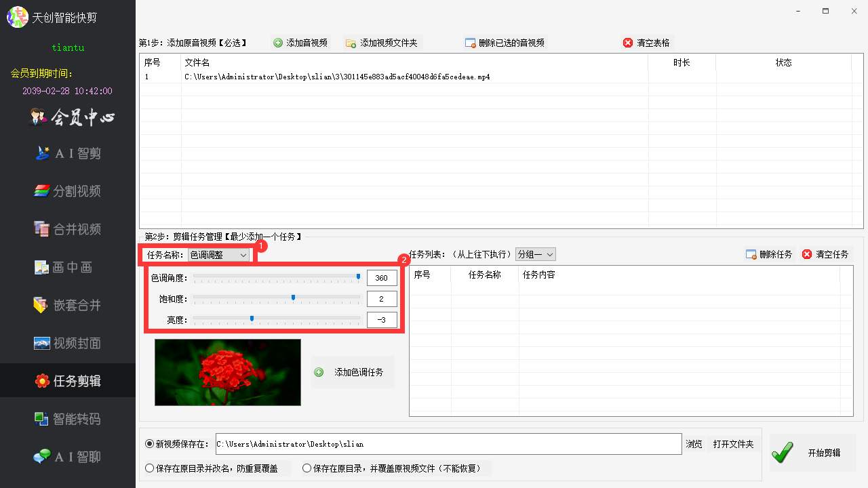This screenshot has width=868, height=488.
Task: Click the 添加视频文件夹 folder icon
Action: tap(351, 43)
